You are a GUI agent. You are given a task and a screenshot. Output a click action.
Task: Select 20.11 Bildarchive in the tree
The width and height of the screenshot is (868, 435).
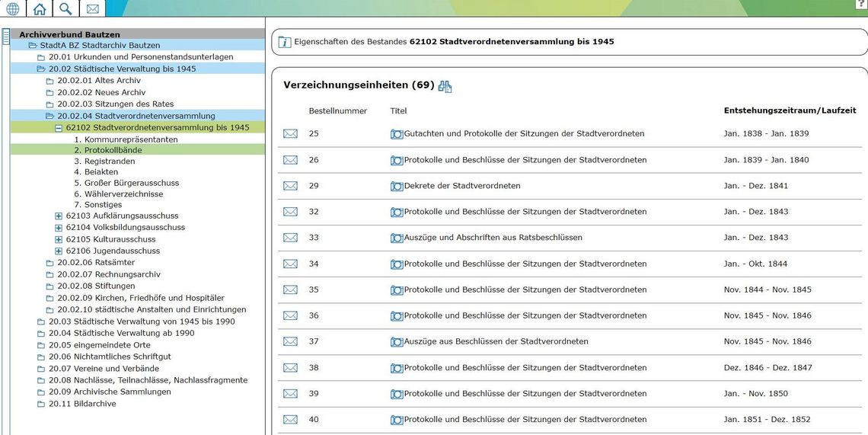tap(82, 404)
